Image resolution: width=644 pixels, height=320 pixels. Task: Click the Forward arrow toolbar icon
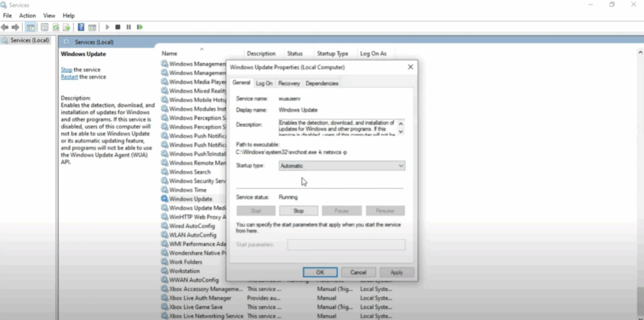point(15,27)
